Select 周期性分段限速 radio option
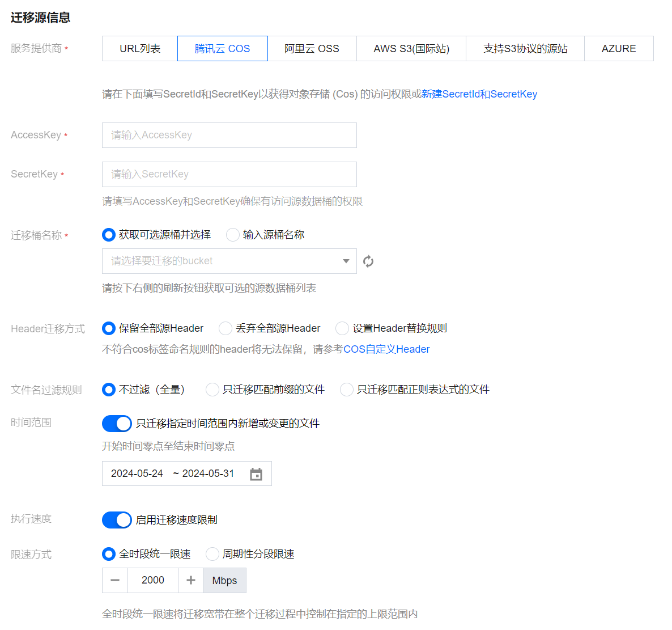Image resolution: width=672 pixels, height=630 pixels. 212,554
